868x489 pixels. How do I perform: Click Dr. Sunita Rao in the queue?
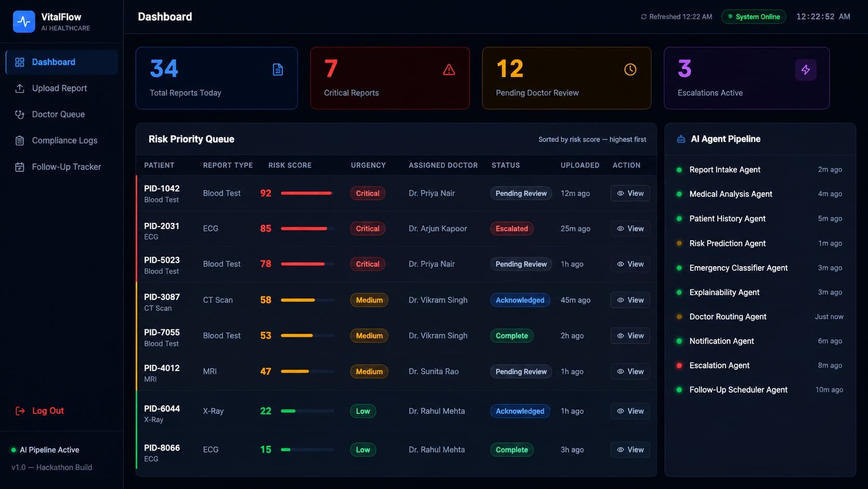click(433, 372)
